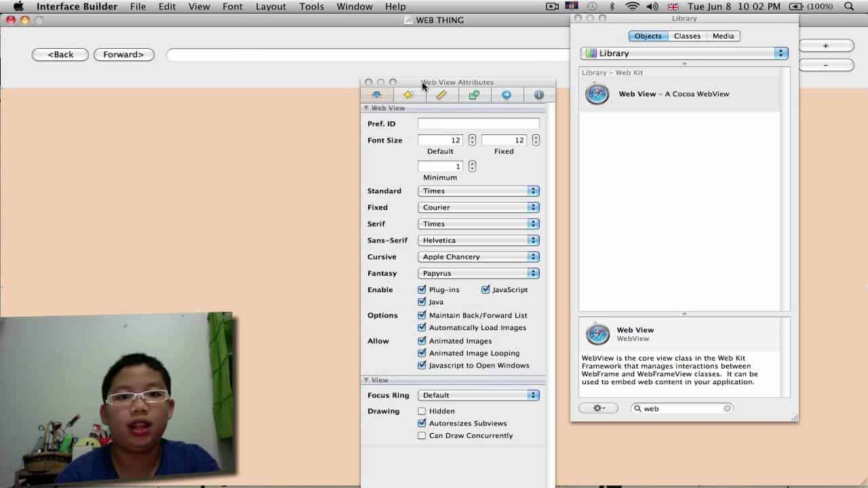Click the Bluetooth menu bar icon

tap(612, 7)
